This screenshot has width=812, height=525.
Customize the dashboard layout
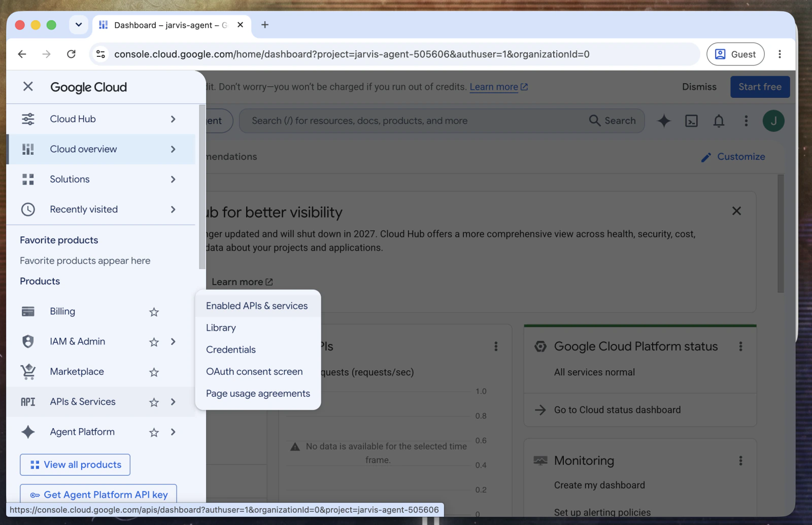coord(733,157)
